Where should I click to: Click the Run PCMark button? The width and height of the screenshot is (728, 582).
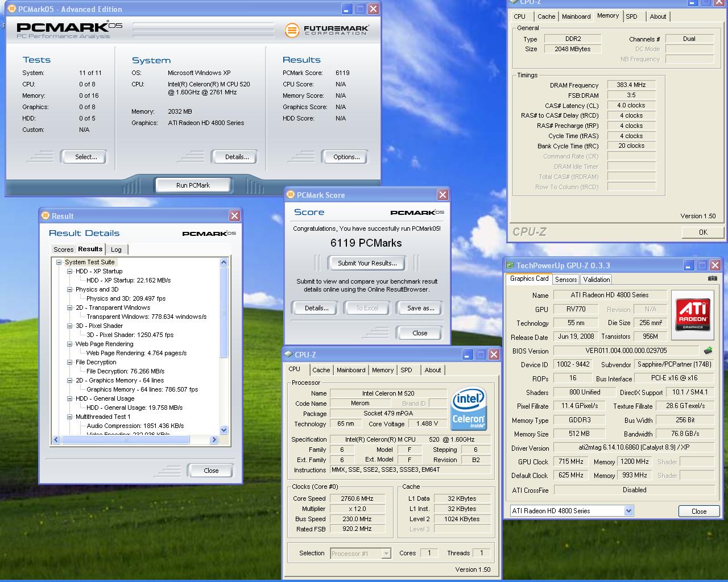193,185
